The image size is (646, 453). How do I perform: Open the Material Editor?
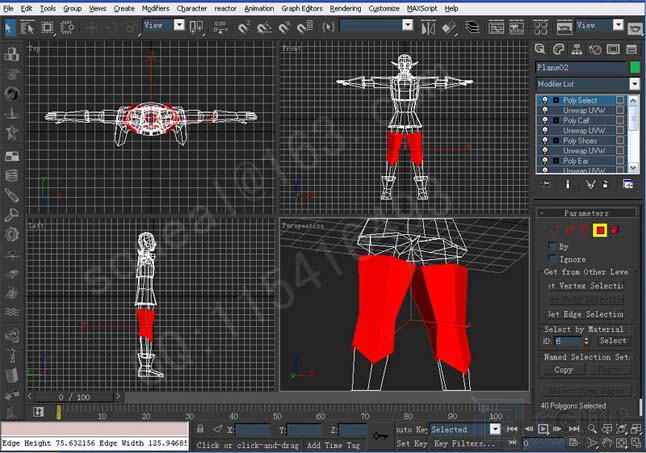pyautogui.click(x=541, y=28)
